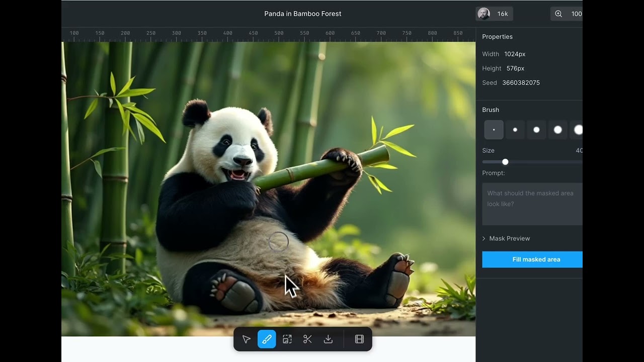This screenshot has height=362, width=644.
Task: Open the user avatar profile
Action: pyautogui.click(x=484, y=14)
